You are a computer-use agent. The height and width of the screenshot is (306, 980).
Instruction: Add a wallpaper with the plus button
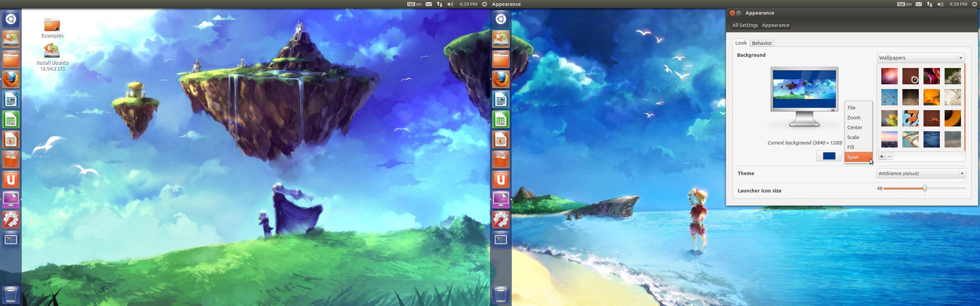(881, 156)
